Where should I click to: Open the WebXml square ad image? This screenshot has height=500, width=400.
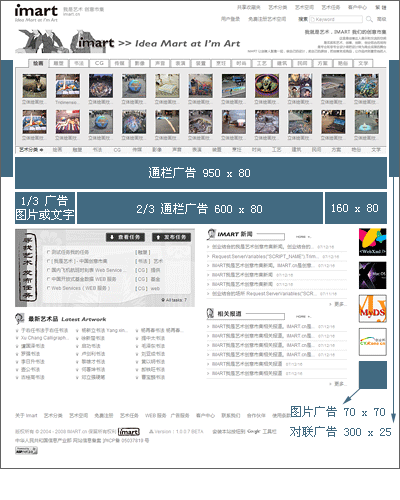(373, 242)
